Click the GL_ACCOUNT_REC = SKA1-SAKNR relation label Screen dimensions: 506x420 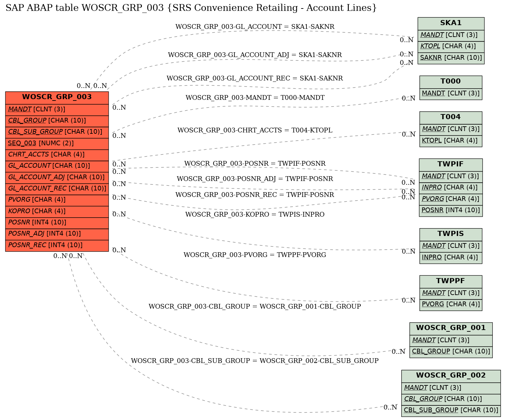(255, 78)
